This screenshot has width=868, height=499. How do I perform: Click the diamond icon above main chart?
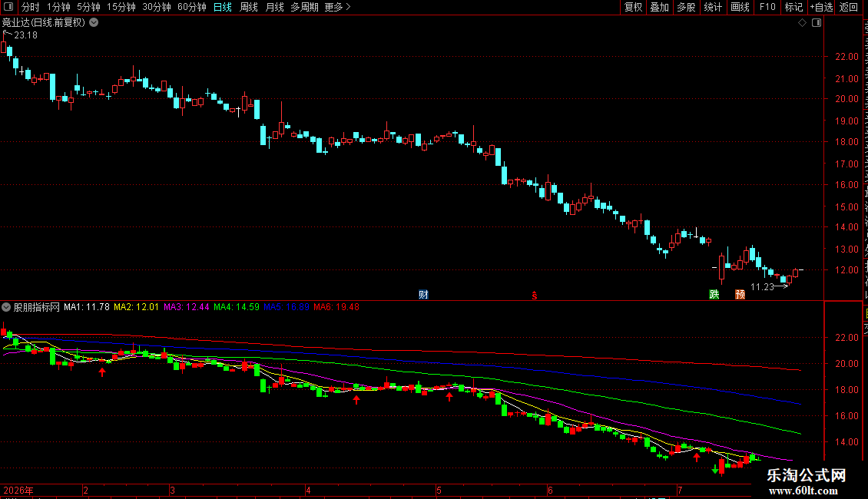click(x=802, y=23)
